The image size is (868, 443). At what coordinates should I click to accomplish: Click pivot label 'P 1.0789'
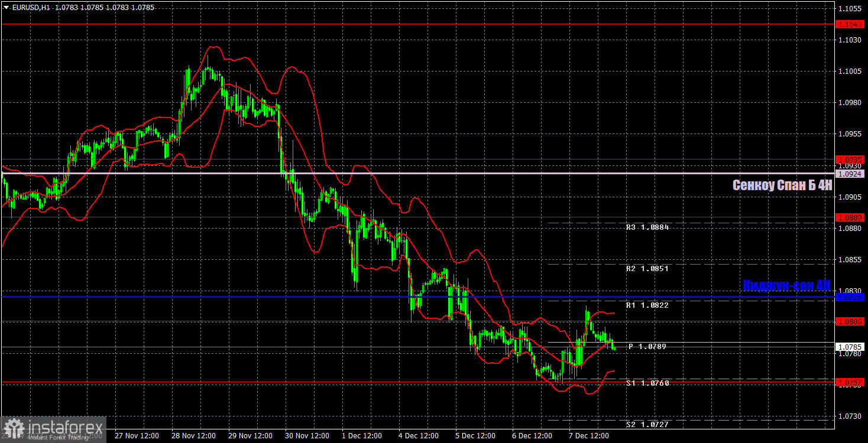tap(647, 346)
